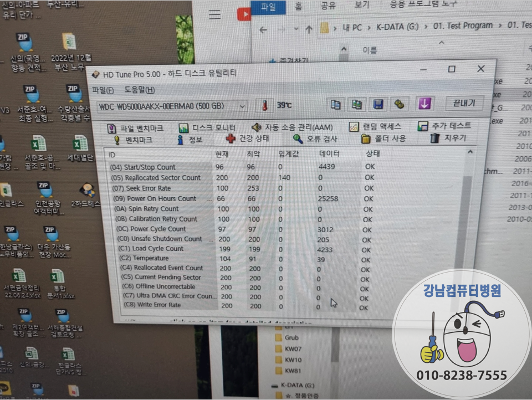
Task: Click the 데이터 column header
Action: coord(329,153)
